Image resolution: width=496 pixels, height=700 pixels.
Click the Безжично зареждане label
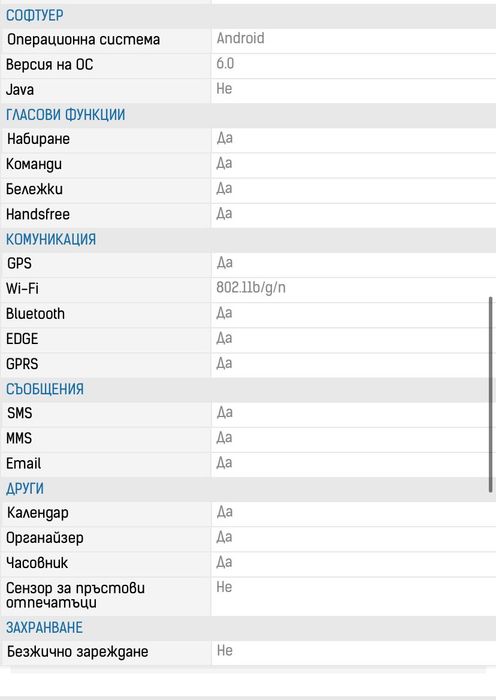click(x=78, y=652)
